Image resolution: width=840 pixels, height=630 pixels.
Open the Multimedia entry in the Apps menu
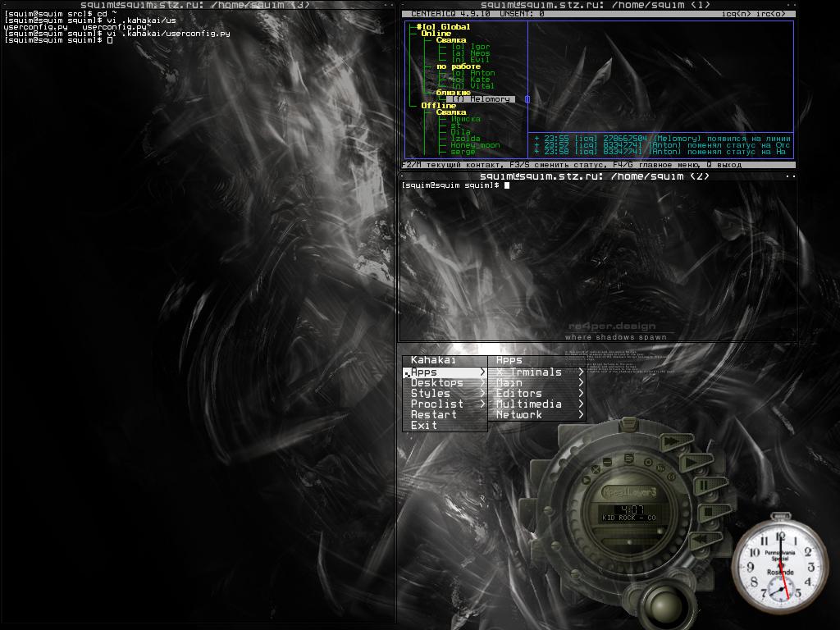pyautogui.click(x=536, y=404)
